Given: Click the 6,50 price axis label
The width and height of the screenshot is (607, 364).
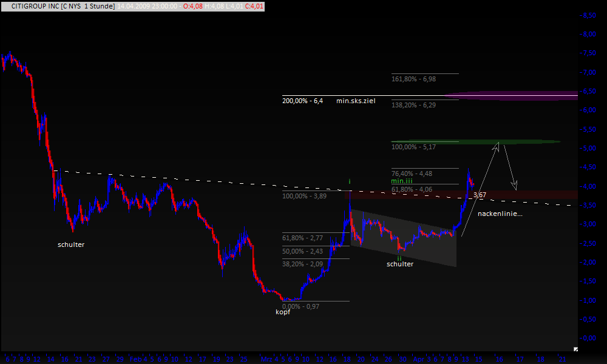Looking at the screenshot, I should [x=588, y=91].
